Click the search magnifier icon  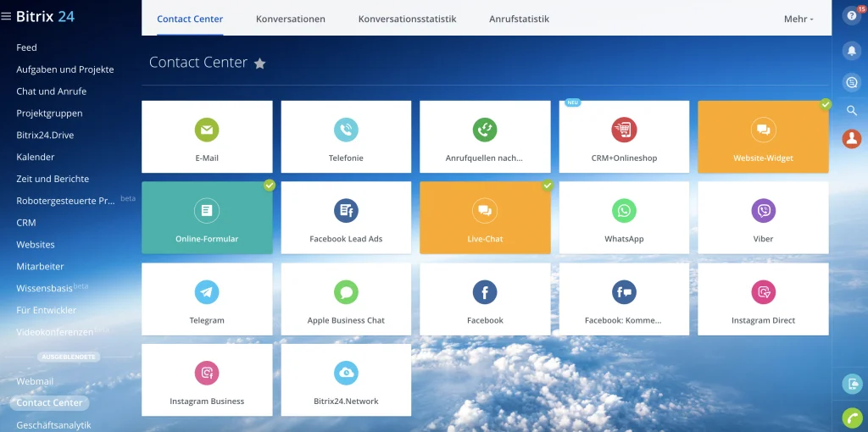point(852,111)
